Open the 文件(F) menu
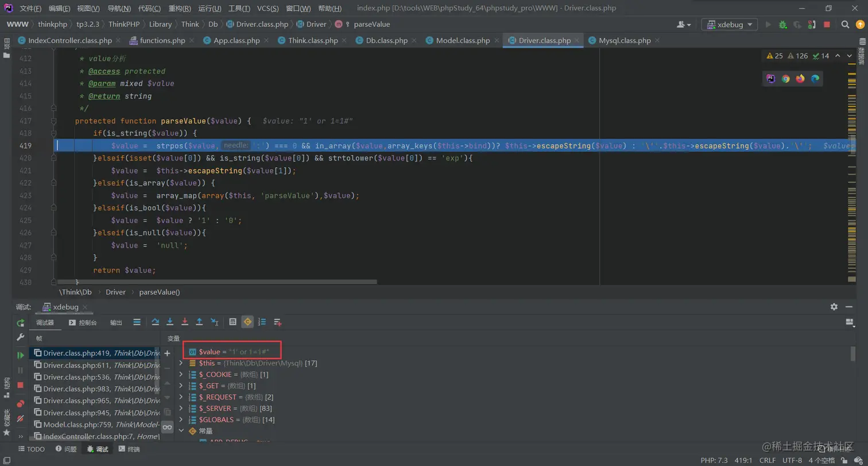 pyautogui.click(x=30, y=9)
